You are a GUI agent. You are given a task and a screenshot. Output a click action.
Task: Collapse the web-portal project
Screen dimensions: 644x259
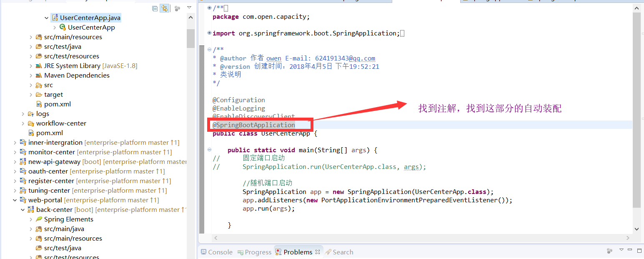click(15, 200)
